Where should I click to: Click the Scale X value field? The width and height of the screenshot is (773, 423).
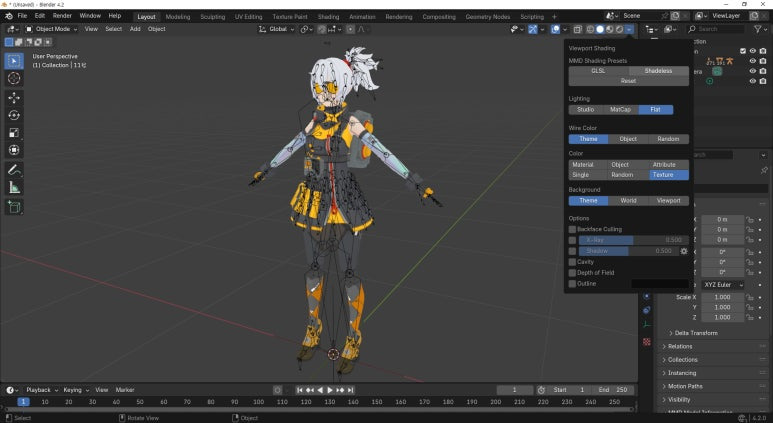[723, 297]
